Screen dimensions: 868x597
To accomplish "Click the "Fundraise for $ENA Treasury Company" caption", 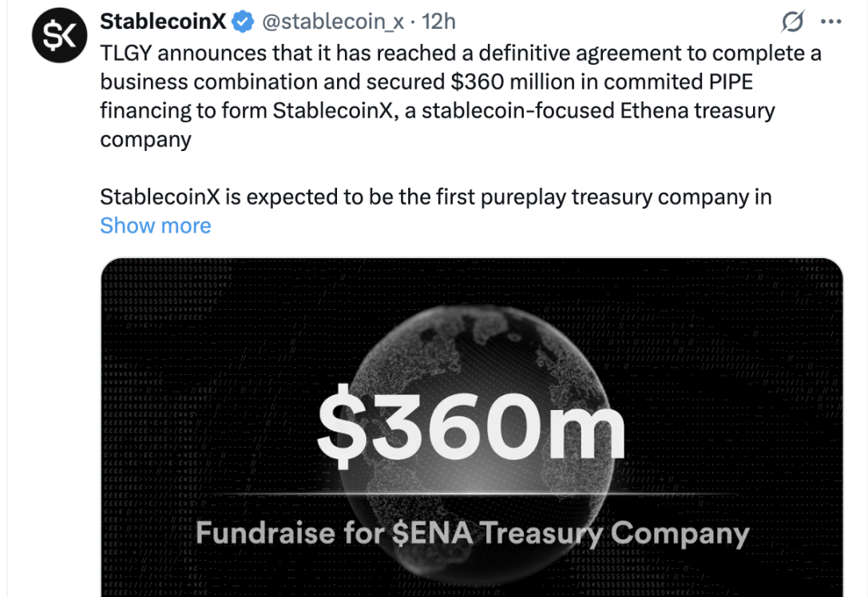I will pos(472,533).
